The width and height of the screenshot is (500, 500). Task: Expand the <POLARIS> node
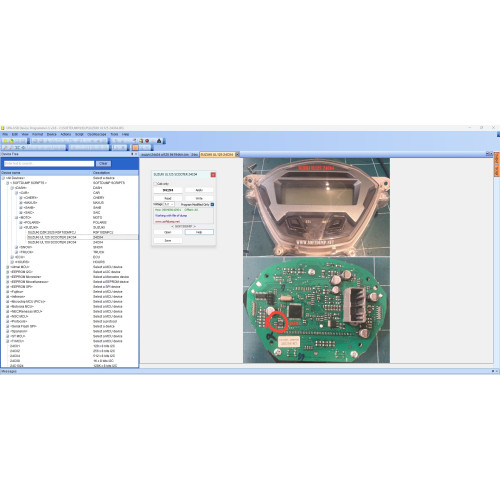coord(21,222)
